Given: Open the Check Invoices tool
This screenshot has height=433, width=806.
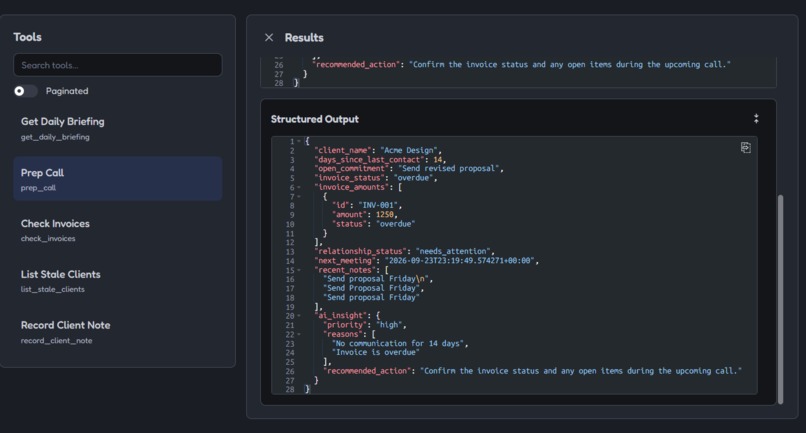Looking at the screenshot, I should (118, 230).
